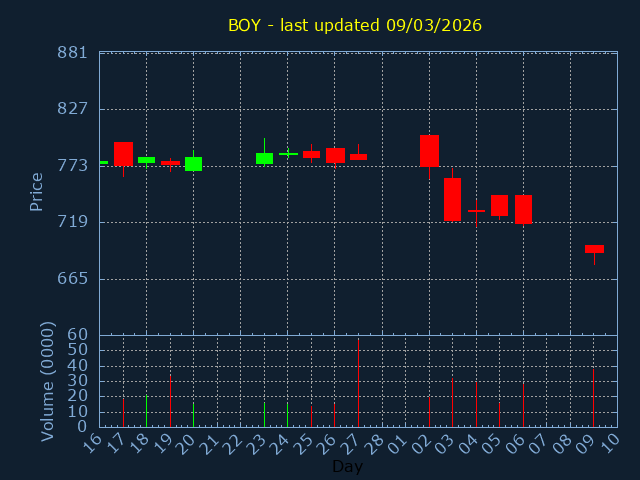Click the red candlestick for day 06
Image resolution: width=640 pixels, height=480 pixels.
click(523, 209)
